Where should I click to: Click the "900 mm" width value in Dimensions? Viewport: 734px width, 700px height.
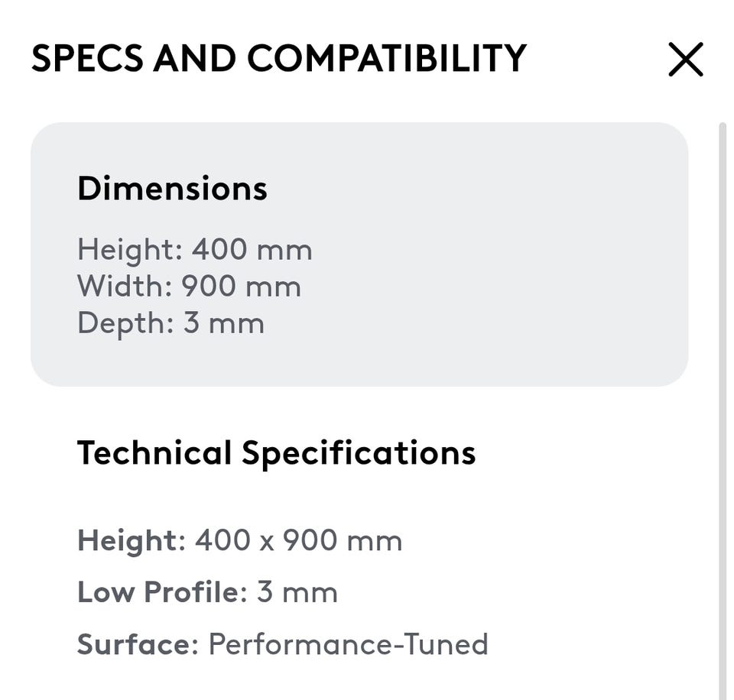[241, 287]
